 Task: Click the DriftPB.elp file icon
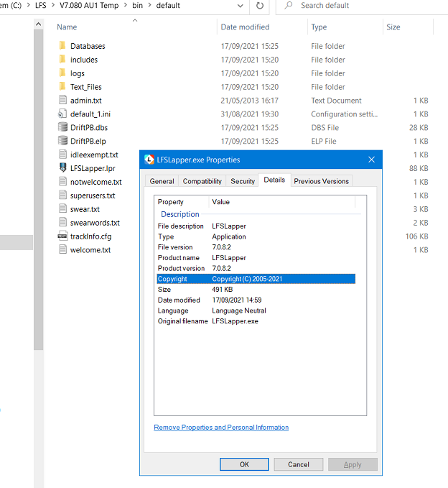point(62,141)
